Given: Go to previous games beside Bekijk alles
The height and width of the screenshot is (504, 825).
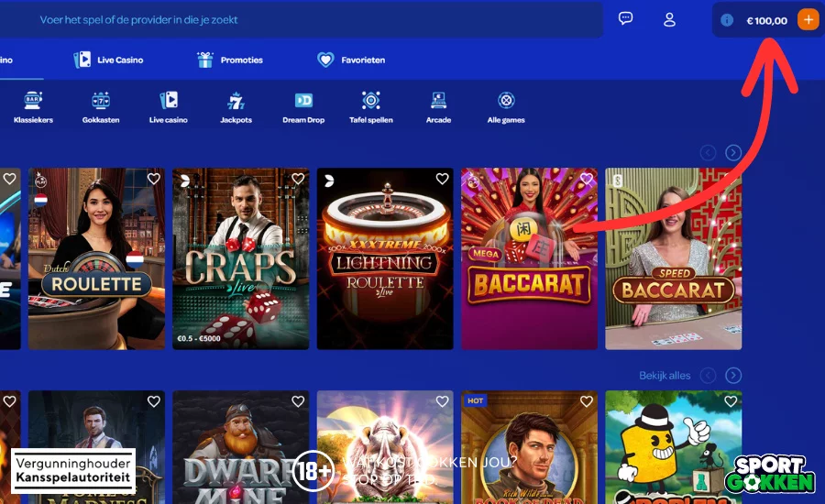Looking at the screenshot, I should tap(708, 375).
